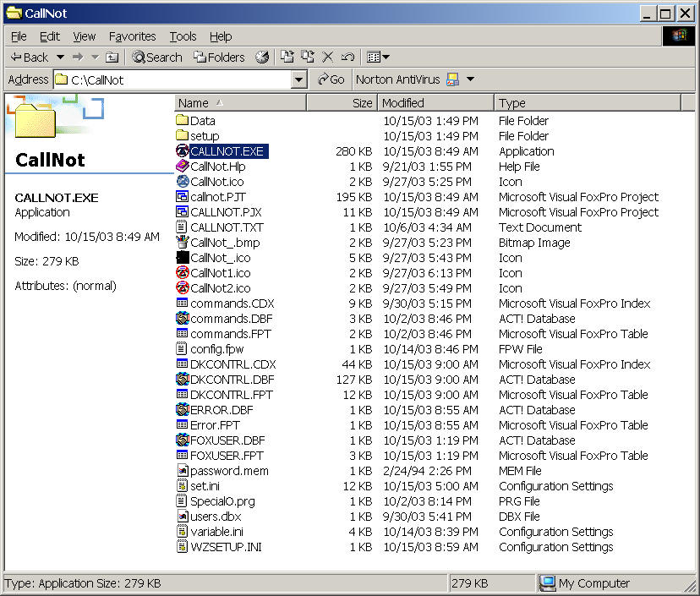700x596 pixels.
Task: Sort files by the Name column header
Action: [240, 102]
